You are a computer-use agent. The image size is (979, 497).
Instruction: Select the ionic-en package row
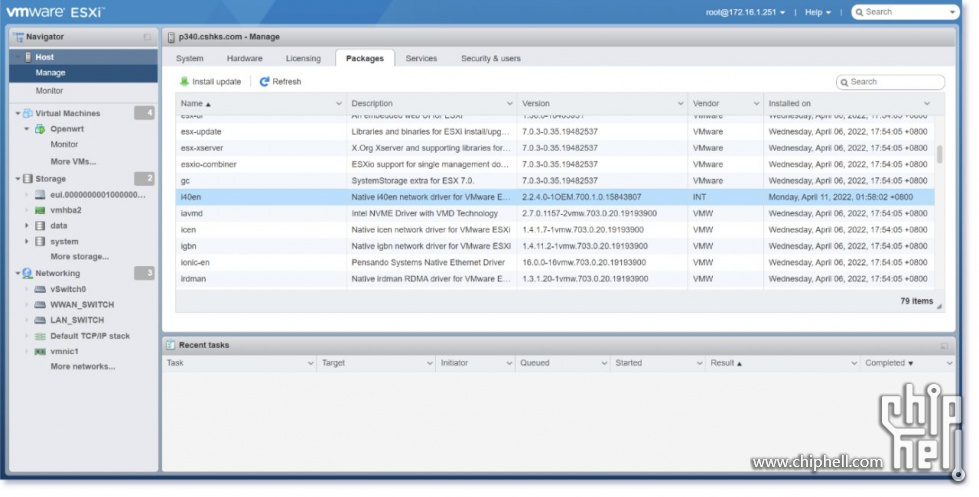tap(555, 263)
